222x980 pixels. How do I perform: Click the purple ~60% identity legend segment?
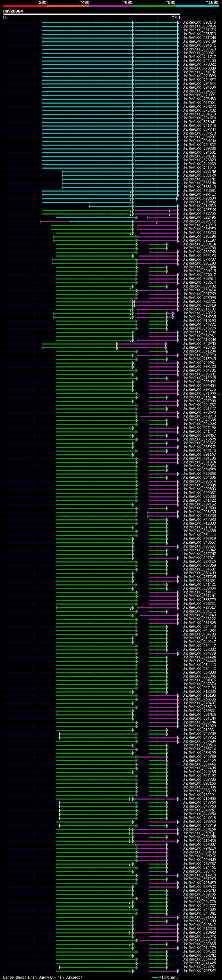111,6
